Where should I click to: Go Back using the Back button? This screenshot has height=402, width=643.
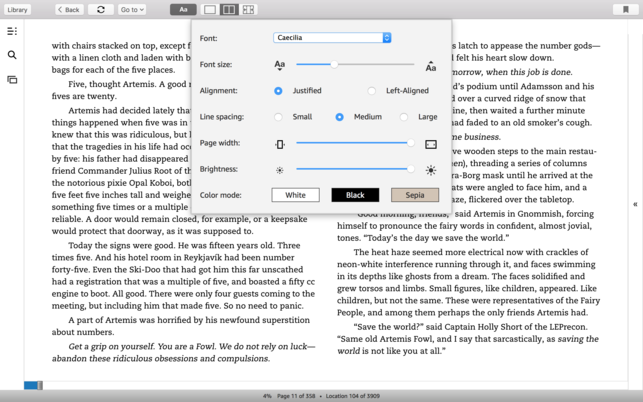69,9
